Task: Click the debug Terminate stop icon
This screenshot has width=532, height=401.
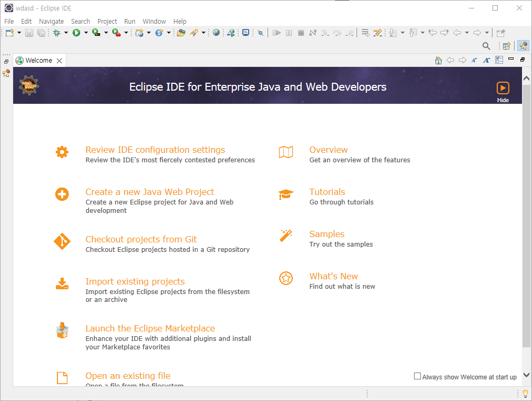Action: pos(301,33)
